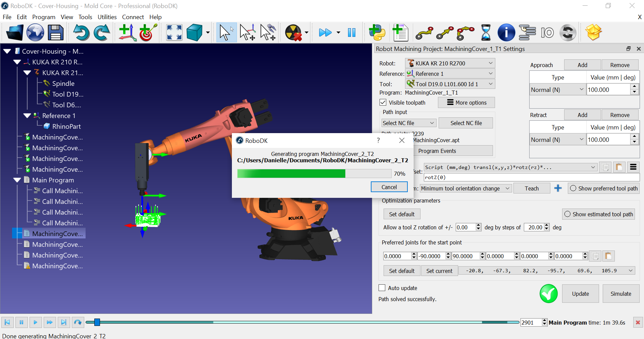Open the Export Simulation tool

(x=593, y=33)
